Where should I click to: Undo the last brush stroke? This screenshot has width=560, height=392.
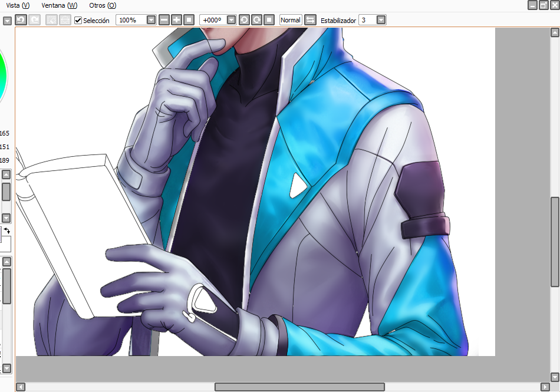coord(21,20)
